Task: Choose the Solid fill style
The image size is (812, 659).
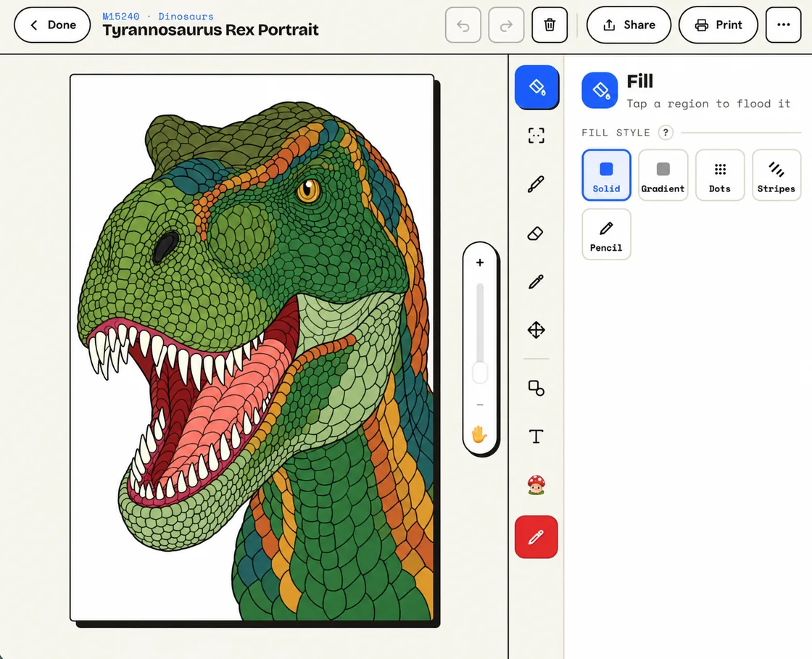Action: (606, 175)
